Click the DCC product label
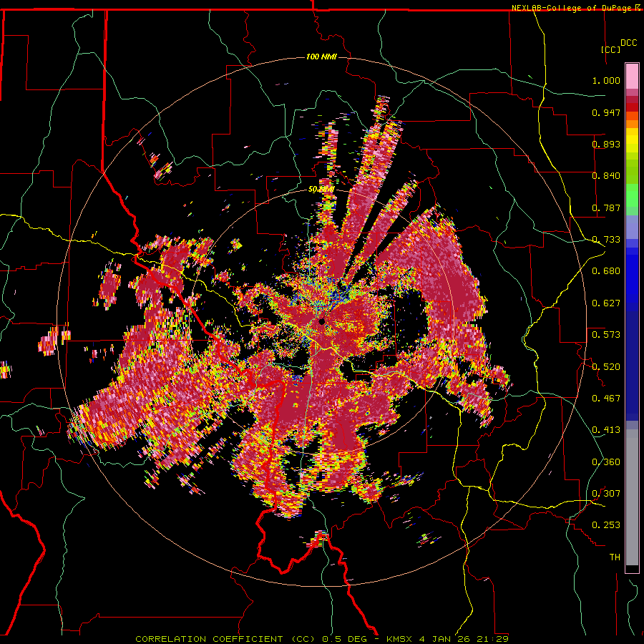The image size is (644, 644). [629, 43]
